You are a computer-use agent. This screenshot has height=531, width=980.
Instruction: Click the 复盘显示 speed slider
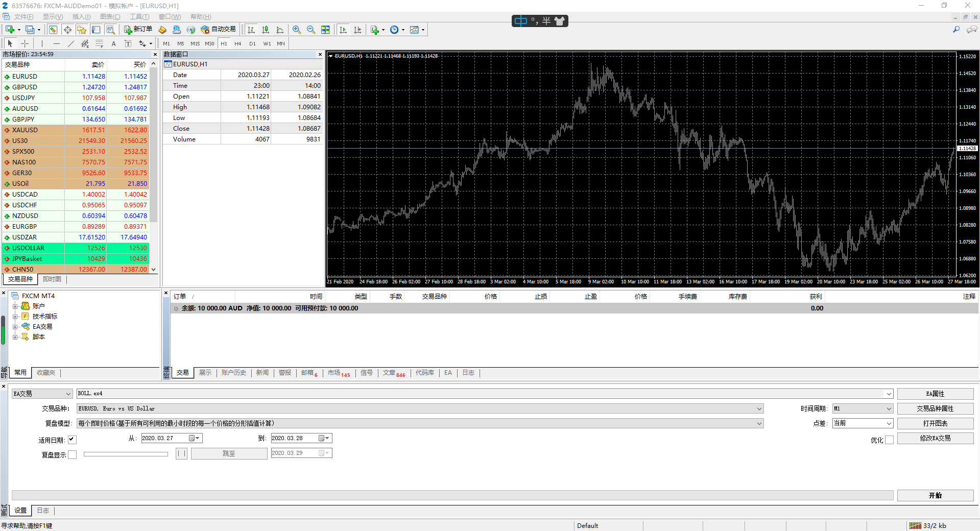[126, 454]
